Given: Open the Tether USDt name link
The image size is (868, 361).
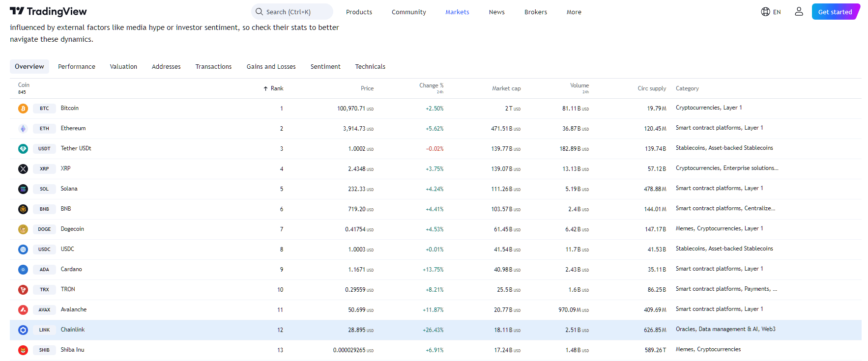Looking at the screenshot, I should [x=76, y=148].
